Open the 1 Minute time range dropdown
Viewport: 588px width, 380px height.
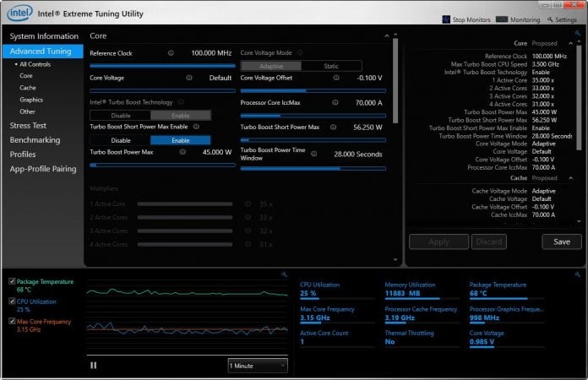pos(258,366)
